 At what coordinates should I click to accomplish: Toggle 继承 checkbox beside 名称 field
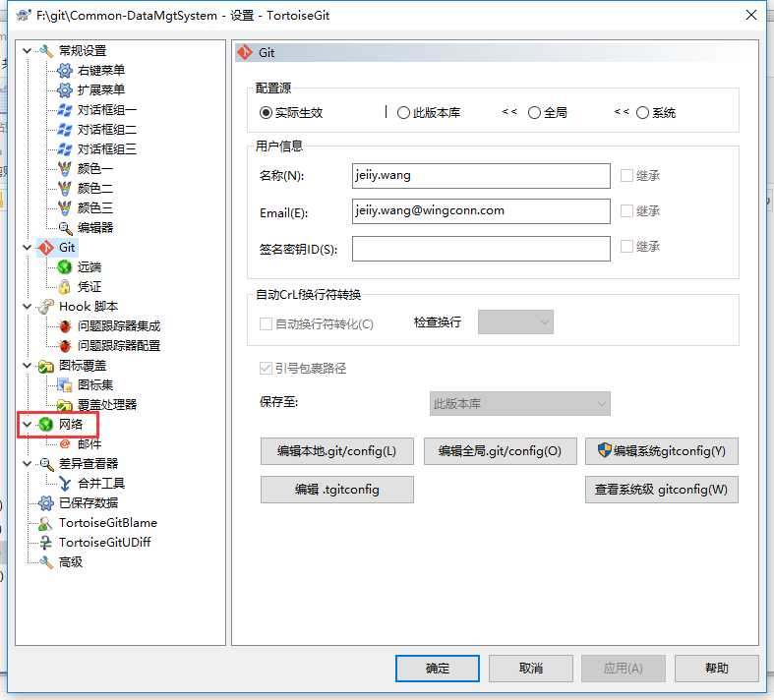click(626, 176)
